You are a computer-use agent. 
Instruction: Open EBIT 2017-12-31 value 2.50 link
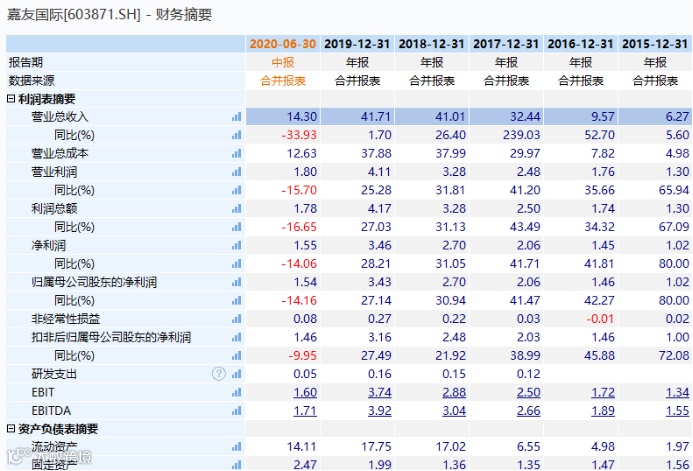click(x=528, y=392)
